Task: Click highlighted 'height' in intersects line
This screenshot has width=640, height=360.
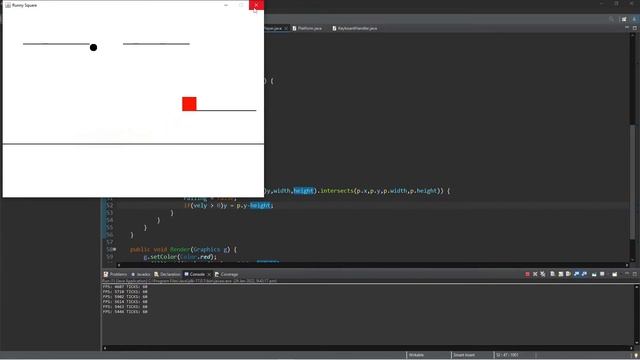Action: click(304, 191)
